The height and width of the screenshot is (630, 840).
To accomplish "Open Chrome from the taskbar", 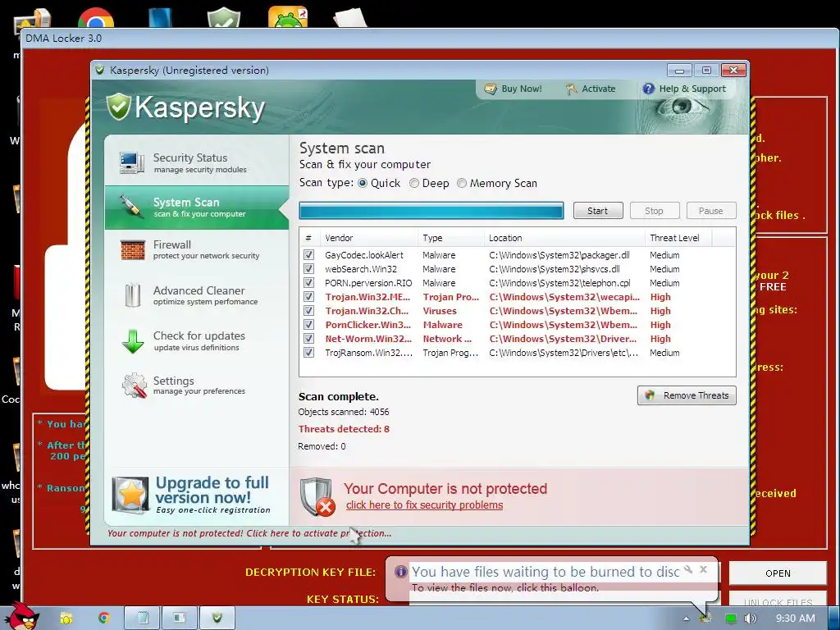I will (103, 619).
